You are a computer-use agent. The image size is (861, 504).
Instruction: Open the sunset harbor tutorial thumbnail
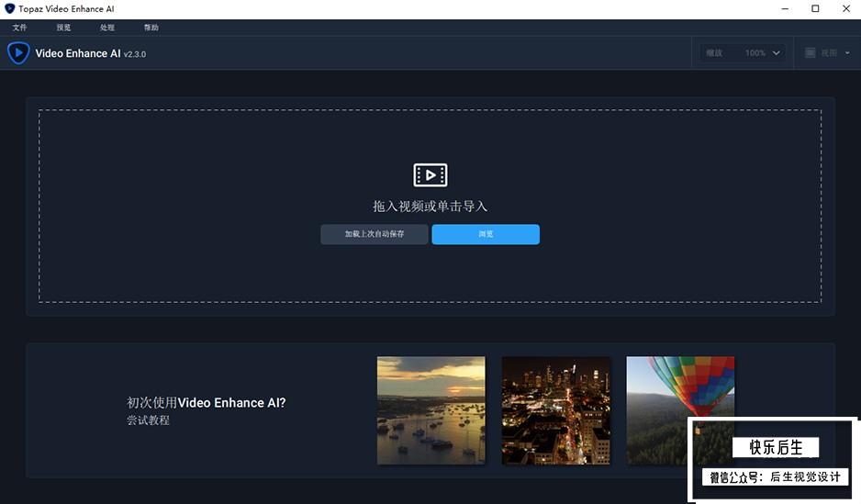[431, 410]
